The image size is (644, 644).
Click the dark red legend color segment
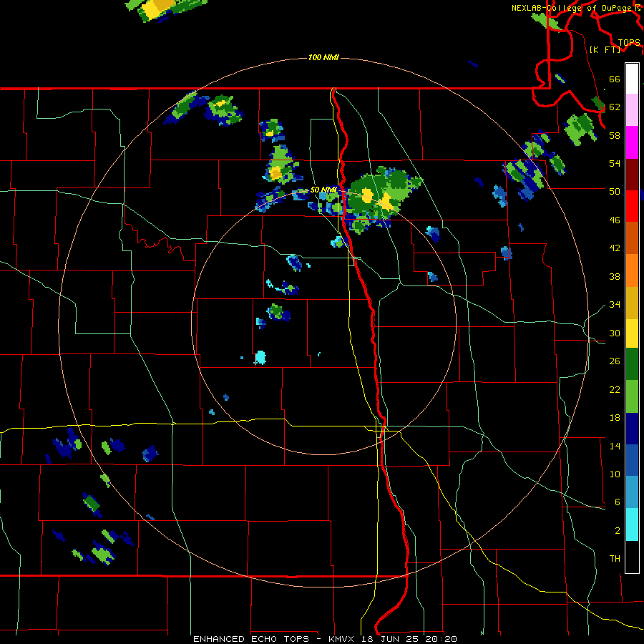click(x=632, y=175)
